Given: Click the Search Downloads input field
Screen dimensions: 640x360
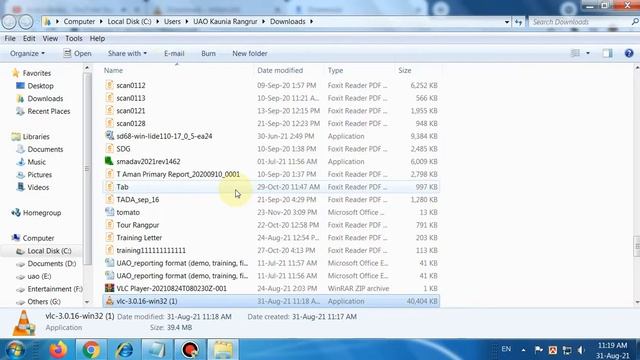Looking at the screenshot, I should coord(580,22).
